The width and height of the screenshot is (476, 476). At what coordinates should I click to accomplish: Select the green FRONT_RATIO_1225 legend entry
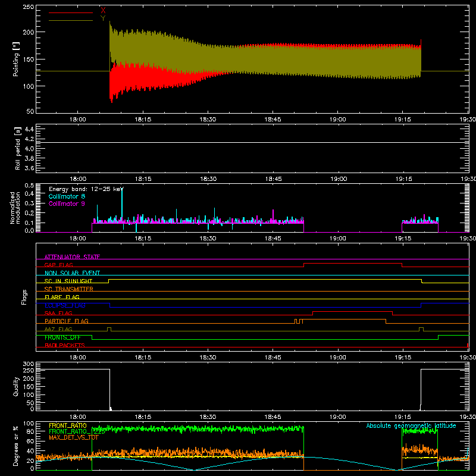(x=77, y=431)
